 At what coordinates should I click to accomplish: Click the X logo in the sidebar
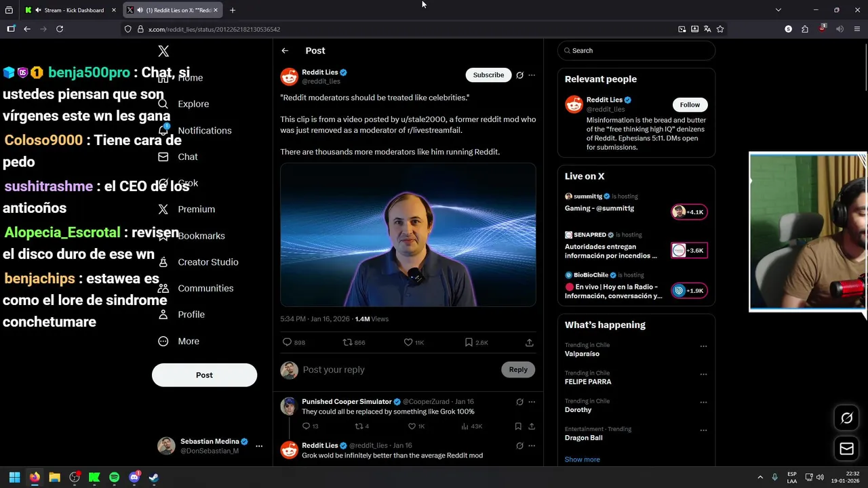coord(163,52)
